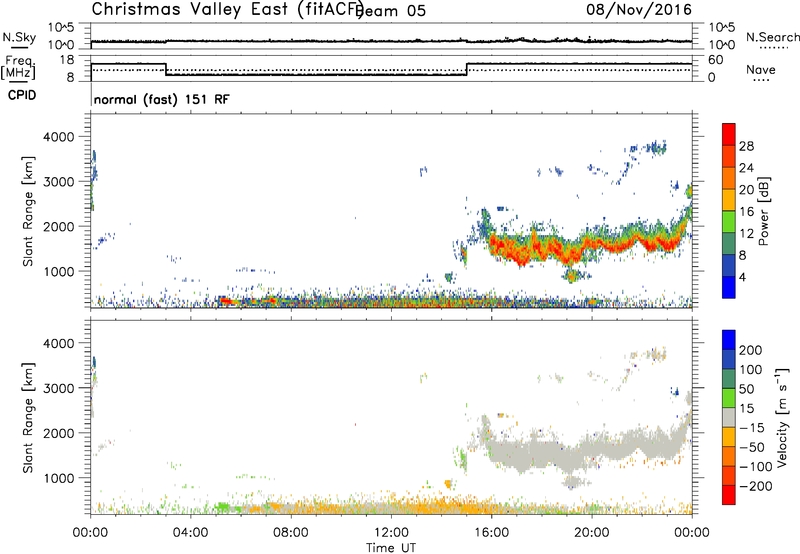Click the velocity panel 'Slant Range [km]' label
Viewport: 800px width, 554px height.
[x=28, y=418]
